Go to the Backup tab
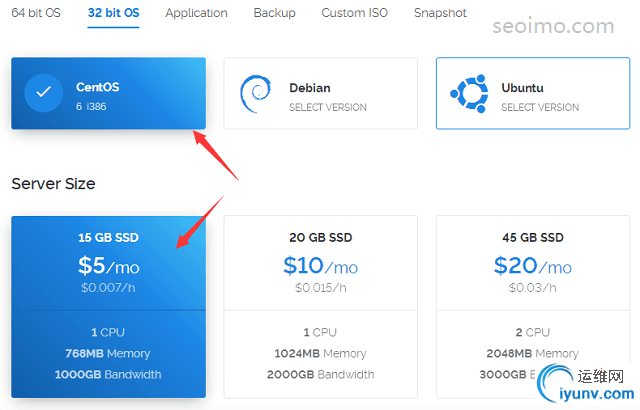Image resolution: width=640 pixels, height=410 pixels. (x=274, y=13)
